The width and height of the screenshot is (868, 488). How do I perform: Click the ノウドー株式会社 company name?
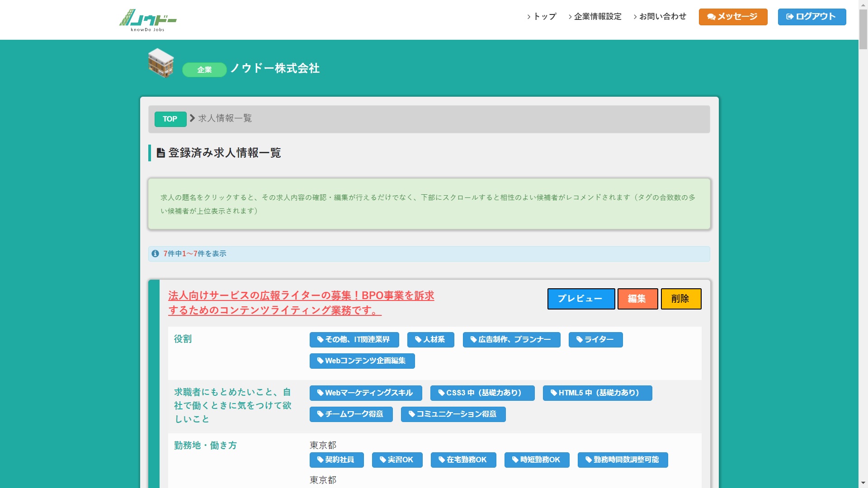click(x=275, y=68)
